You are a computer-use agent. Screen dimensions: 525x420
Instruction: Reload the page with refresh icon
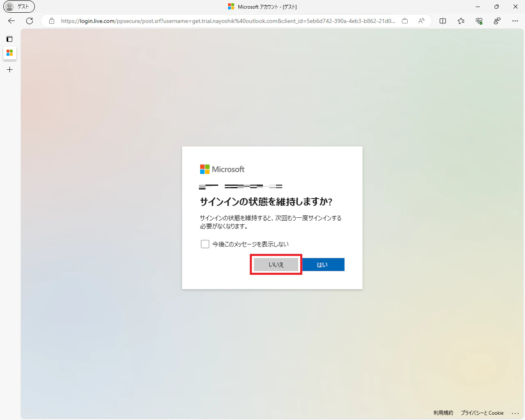[30, 21]
